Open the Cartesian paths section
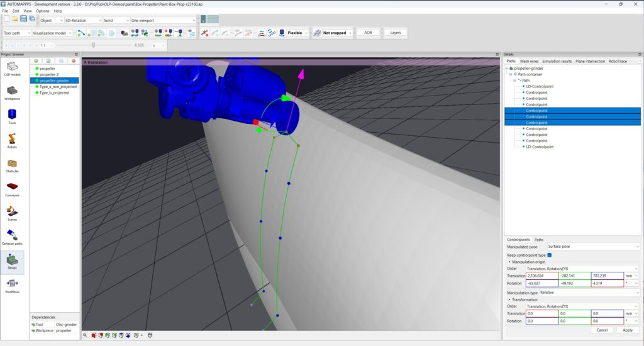Image resolution: width=644 pixels, height=346 pixels. click(12, 238)
